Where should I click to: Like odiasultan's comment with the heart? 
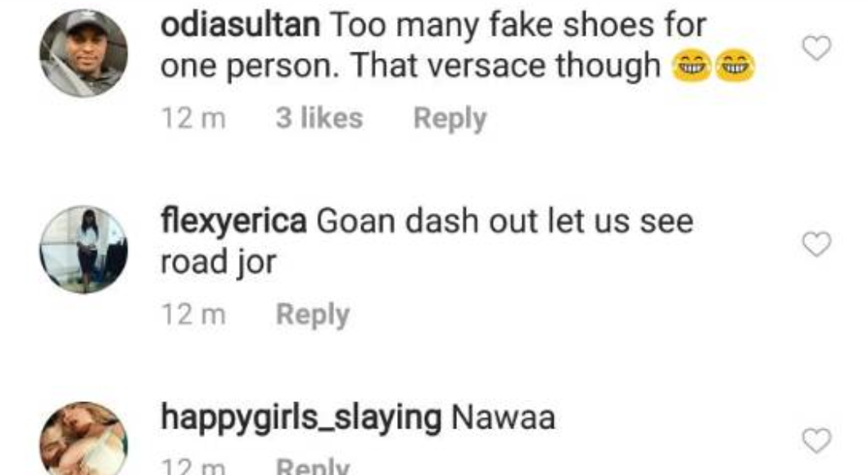816,50
